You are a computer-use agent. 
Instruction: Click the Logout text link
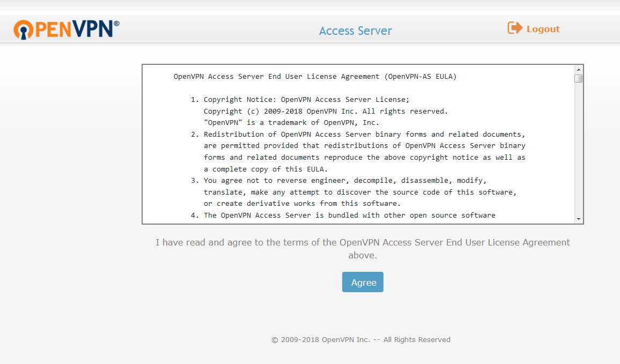pyautogui.click(x=543, y=29)
